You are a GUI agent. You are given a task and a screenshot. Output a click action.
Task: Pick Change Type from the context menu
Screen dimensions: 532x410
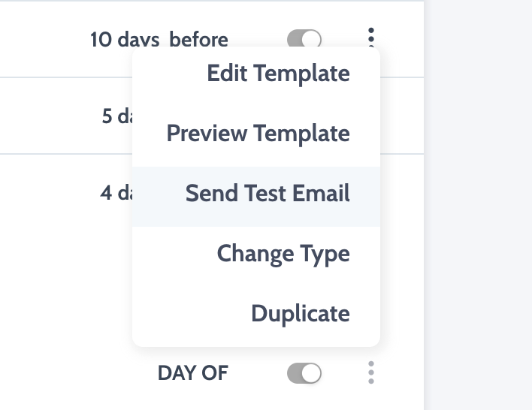click(x=283, y=254)
